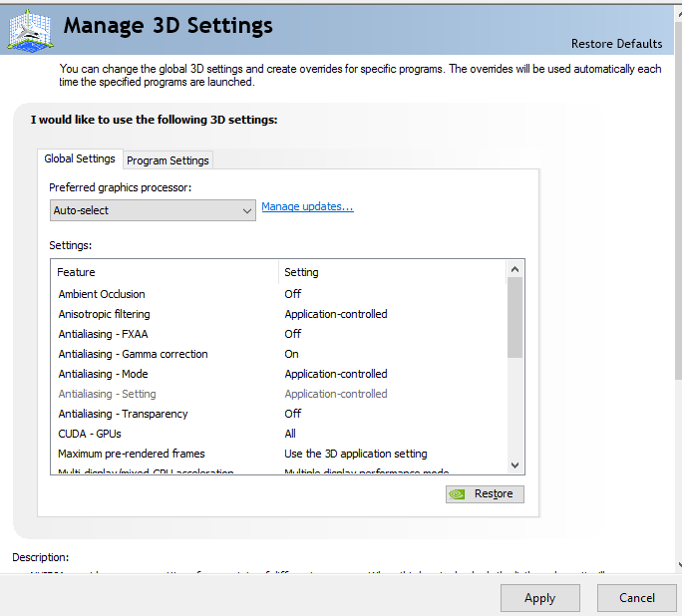Open Preferred graphics processor dropdown
Screen dimensions: 682x616
[x=153, y=210]
